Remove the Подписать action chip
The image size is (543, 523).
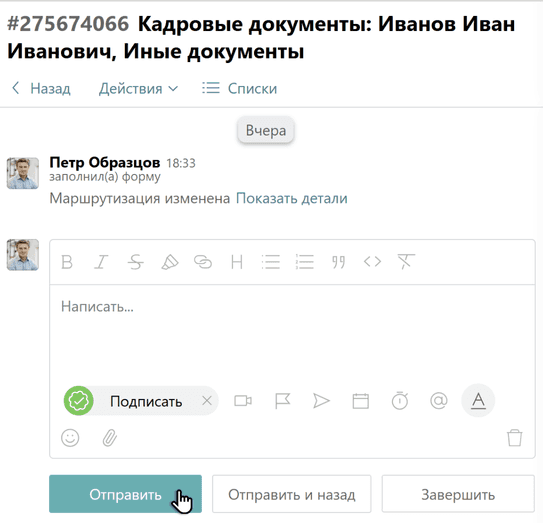pos(207,401)
